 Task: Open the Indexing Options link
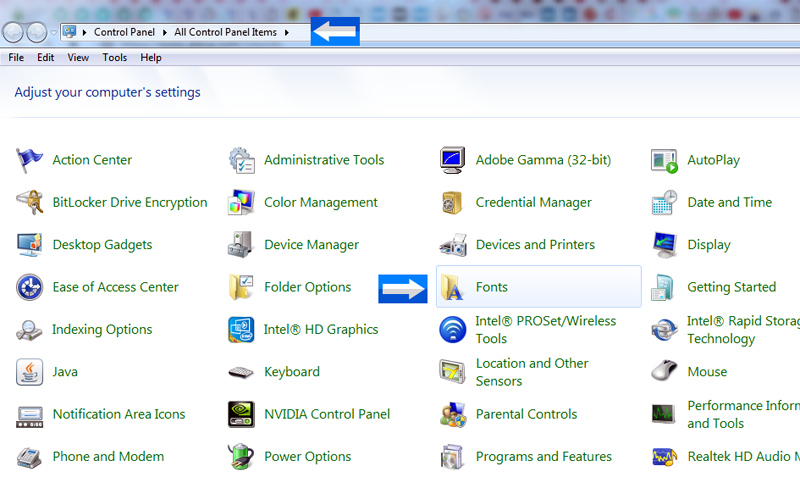(102, 329)
